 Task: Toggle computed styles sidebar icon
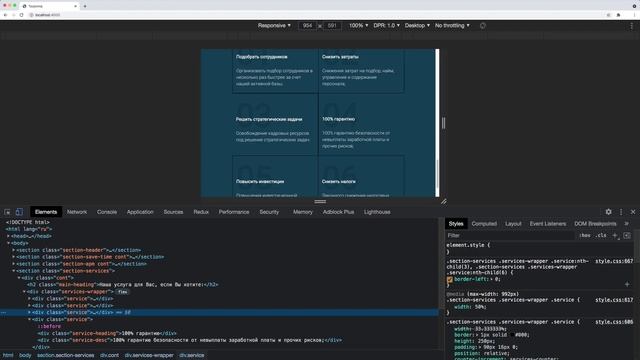point(627,235)
